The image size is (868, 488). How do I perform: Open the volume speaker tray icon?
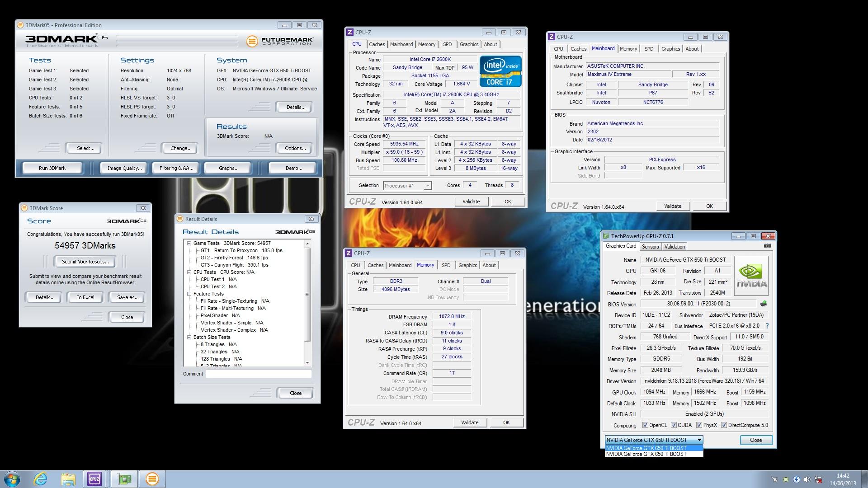point(807,479)
